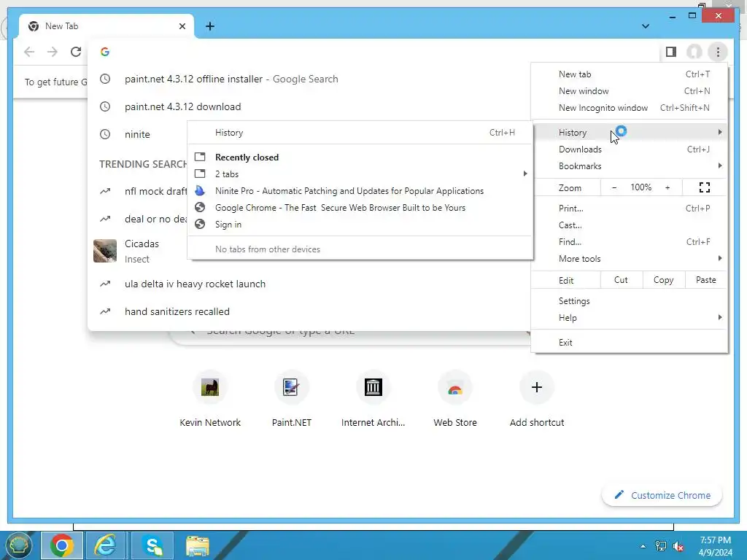Open Settings from the Chrome menu
The height and width of the screenshot is (560, 747).
pyautogui.click(x=630, y=301)
